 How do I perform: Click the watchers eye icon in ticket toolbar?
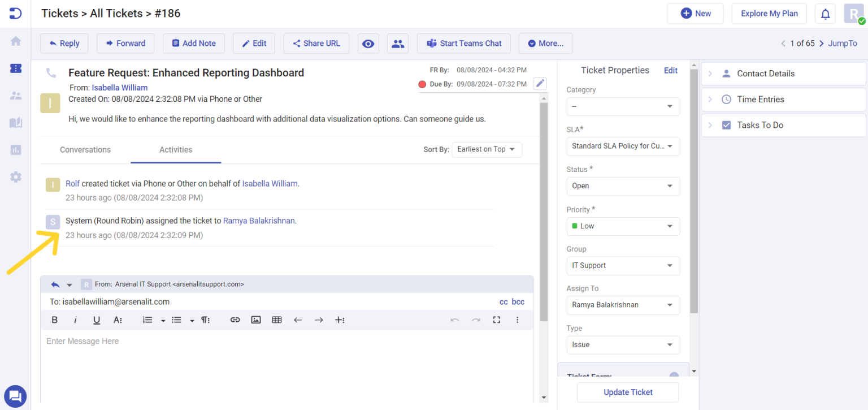[368, 43]
